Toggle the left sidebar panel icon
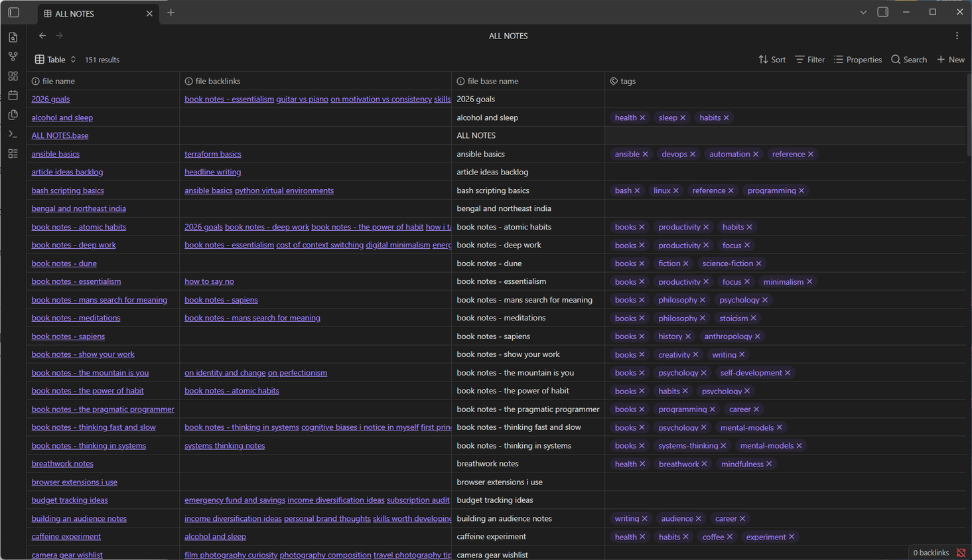 pyautogui.click(x=13, y=13)
